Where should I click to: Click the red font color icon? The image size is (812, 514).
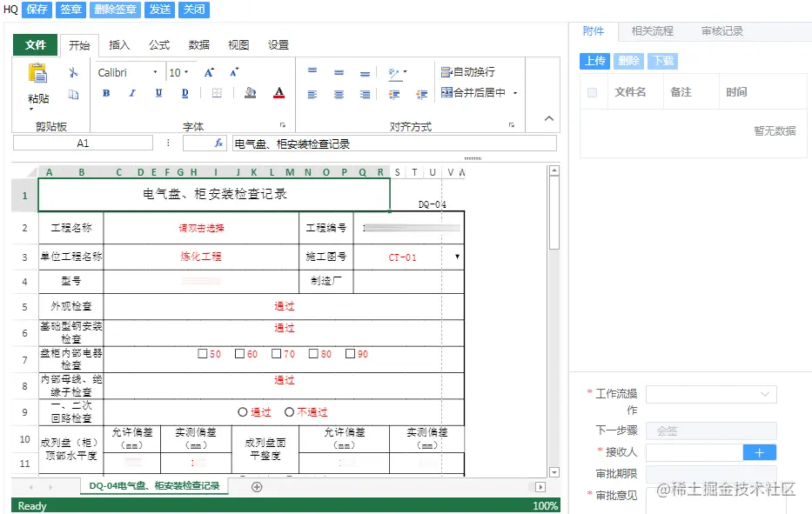[x=278, y=93]
